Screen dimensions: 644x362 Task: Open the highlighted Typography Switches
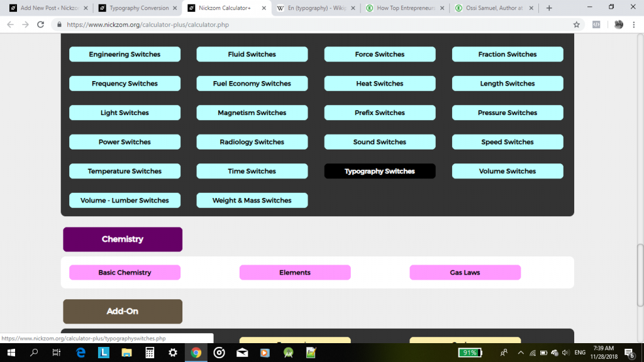tap(379, 171)
